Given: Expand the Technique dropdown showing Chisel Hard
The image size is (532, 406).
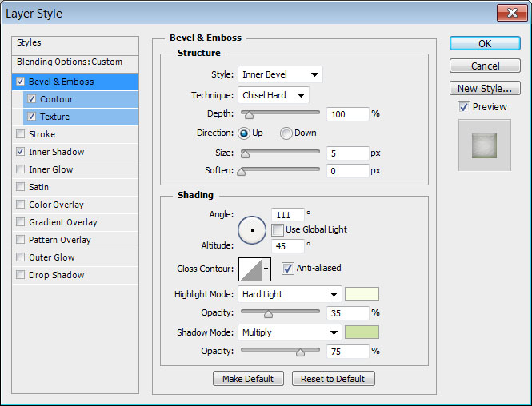Looking at the screenshot, I should (x=274, y=95).
